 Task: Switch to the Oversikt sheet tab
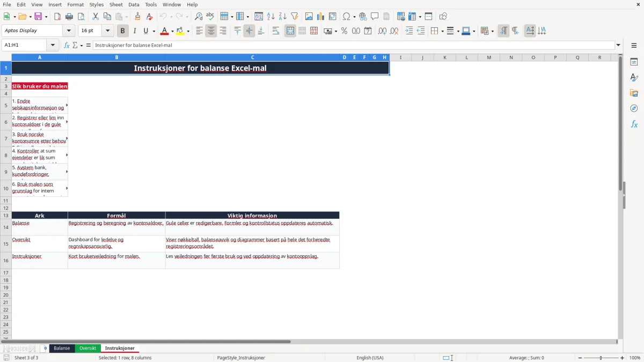(87, 349)
